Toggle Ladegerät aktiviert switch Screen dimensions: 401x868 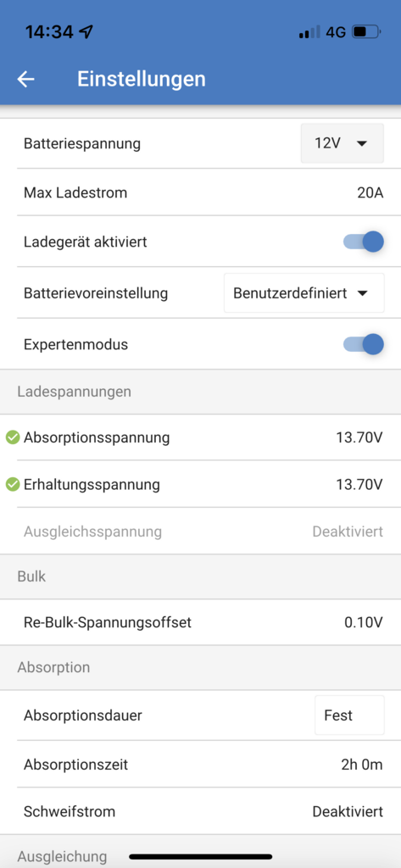(x=364, y=242)
